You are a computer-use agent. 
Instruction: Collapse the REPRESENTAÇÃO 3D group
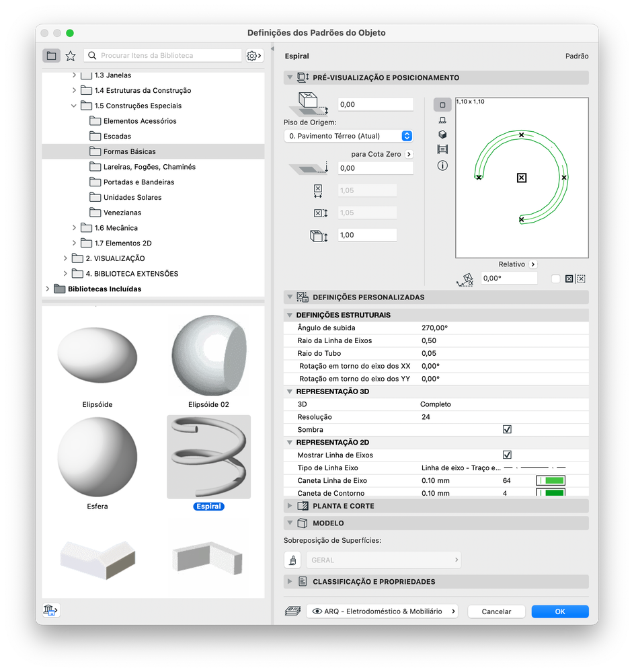[290, 391]
